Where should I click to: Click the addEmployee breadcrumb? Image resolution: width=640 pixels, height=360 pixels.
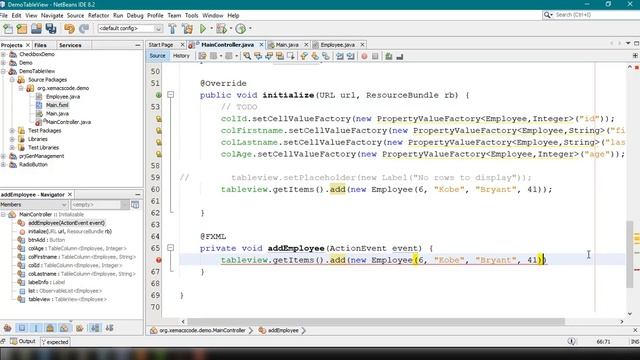283,330
